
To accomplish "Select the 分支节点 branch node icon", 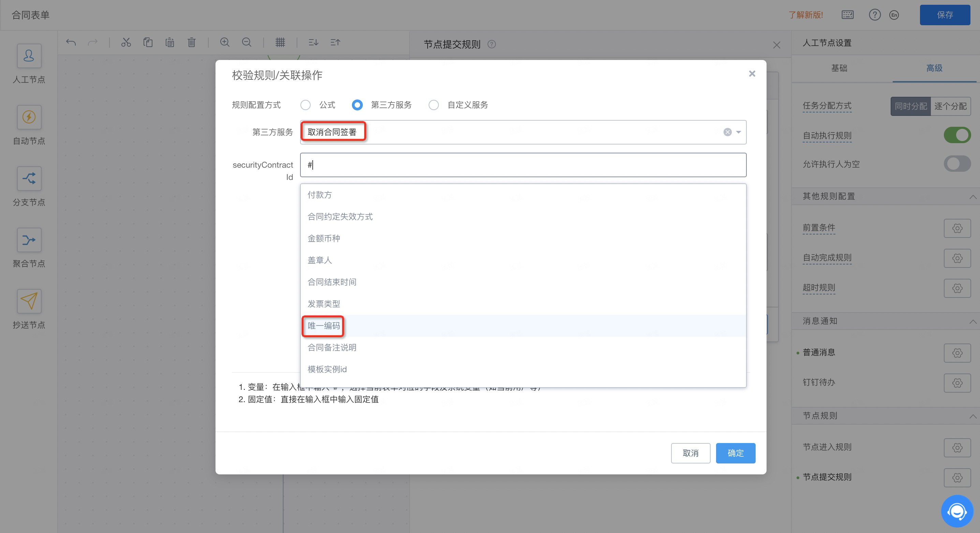I will (29, 179).
